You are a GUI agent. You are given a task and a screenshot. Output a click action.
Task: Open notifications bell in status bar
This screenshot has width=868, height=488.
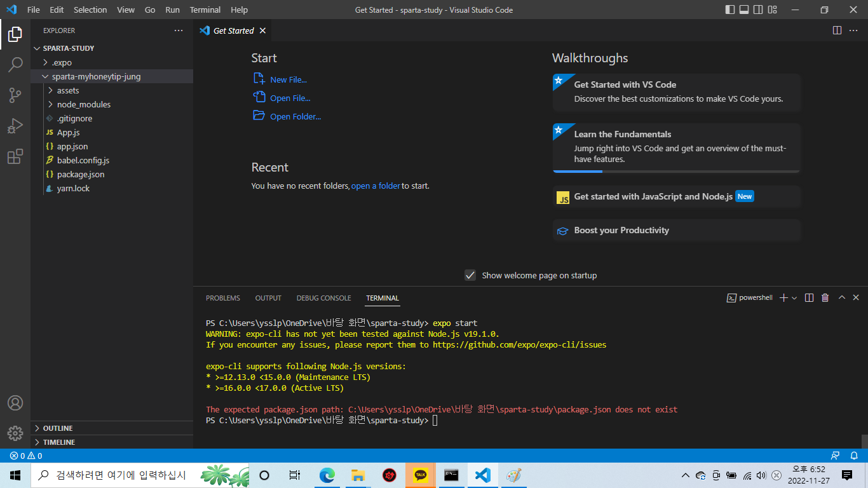(x=853, y=456)
